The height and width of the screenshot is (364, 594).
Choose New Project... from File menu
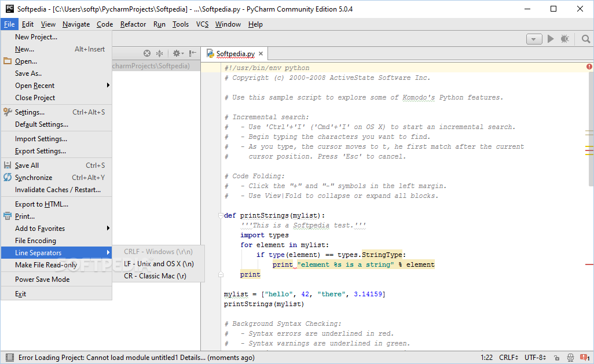[x=56, y=37]
